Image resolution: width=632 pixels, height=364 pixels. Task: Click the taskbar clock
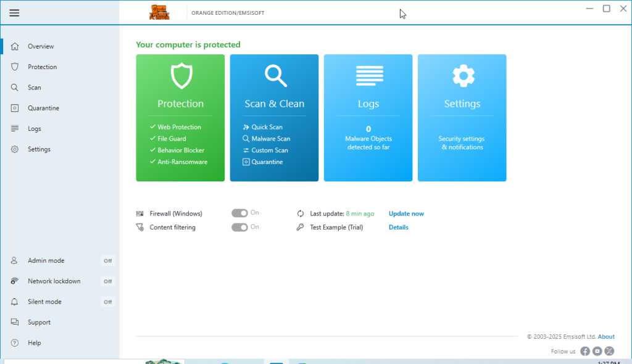point(608,362)
